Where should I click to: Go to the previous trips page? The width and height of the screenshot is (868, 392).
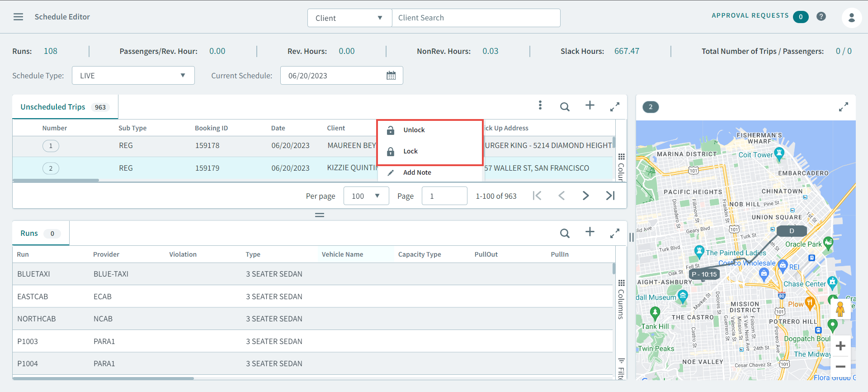(x=561, y=196)
